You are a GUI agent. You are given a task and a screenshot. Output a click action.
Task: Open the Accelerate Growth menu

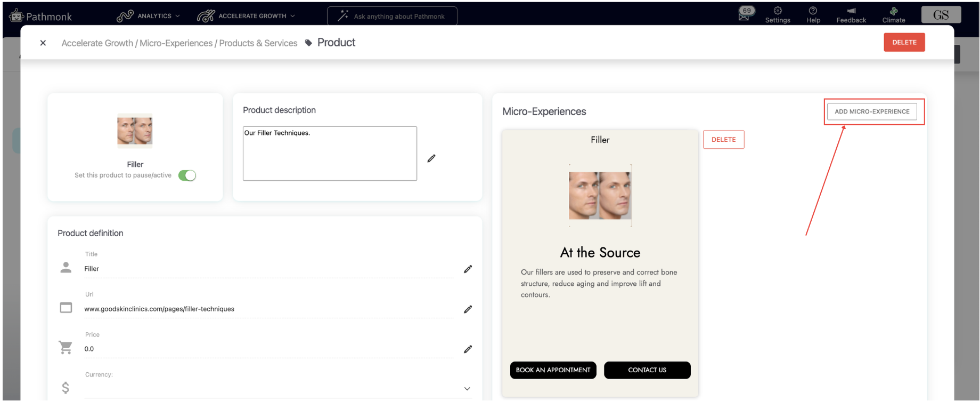tap(246, 16)
